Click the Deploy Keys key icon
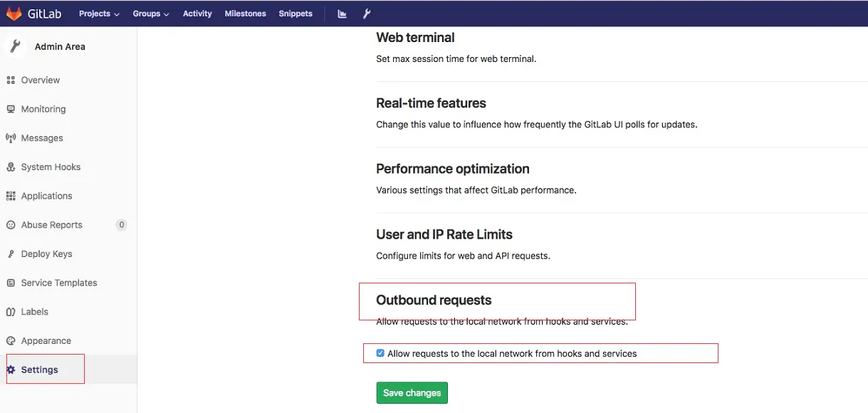 (x=10, y=253)
